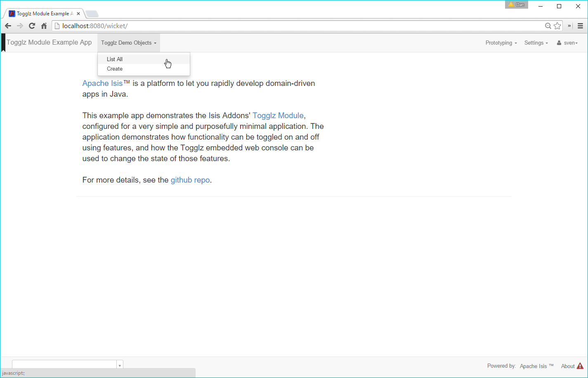Click the red warning icon next to About

(580, 366)
